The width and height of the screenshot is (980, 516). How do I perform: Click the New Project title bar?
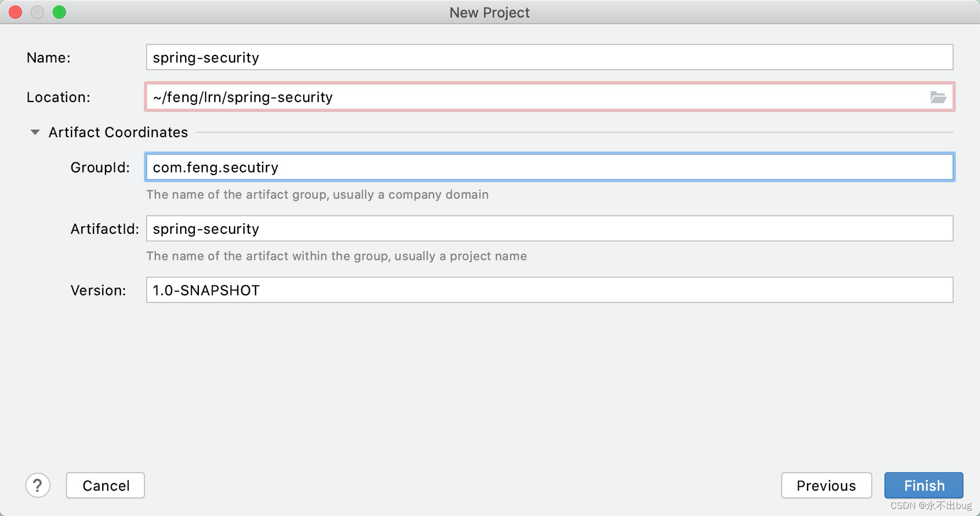coord(488,12)
